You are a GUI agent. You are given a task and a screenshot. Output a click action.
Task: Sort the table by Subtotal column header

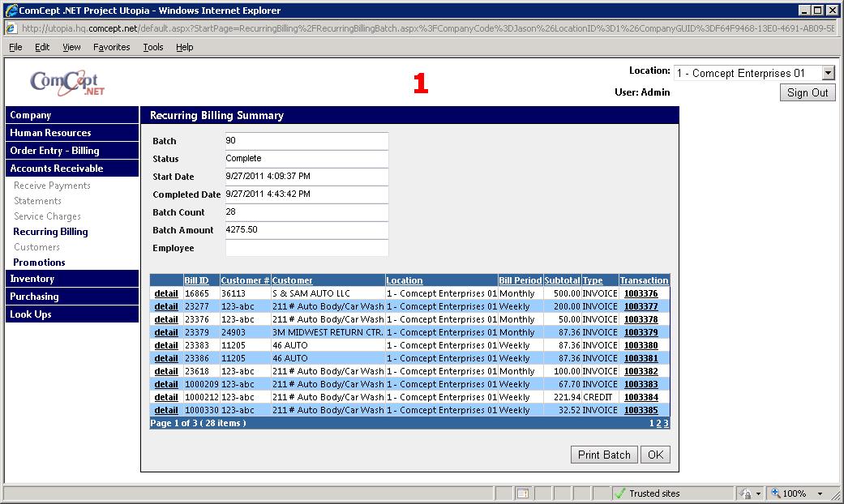[x=562, y=280]
